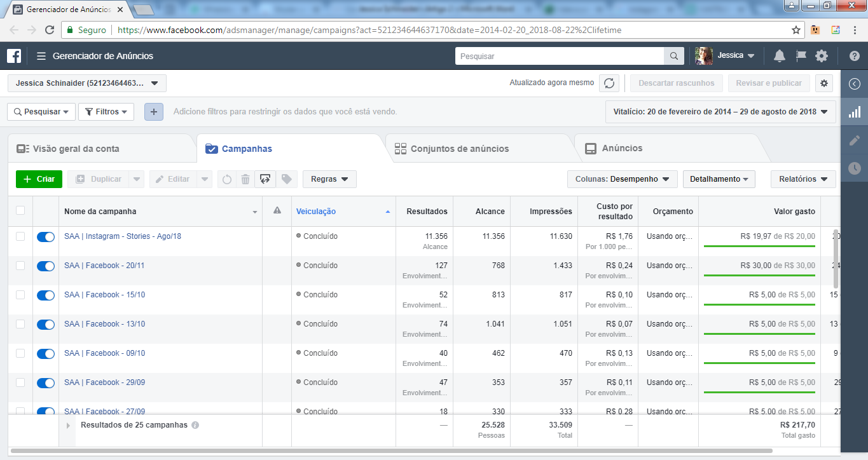Screen dimensions: 868x460
Task: Click the Duplicar button
Action: click(99, 179)
